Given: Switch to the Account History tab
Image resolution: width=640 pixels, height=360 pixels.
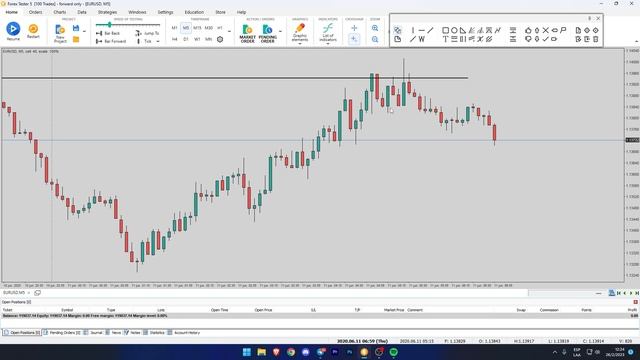Looking at the screenshot, I should tap(184, 333).
